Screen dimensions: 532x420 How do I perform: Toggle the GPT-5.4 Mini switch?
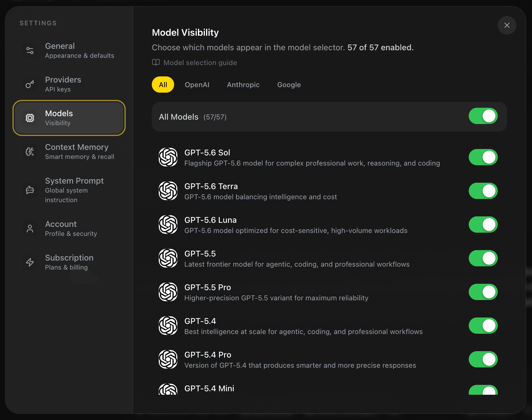483,390
